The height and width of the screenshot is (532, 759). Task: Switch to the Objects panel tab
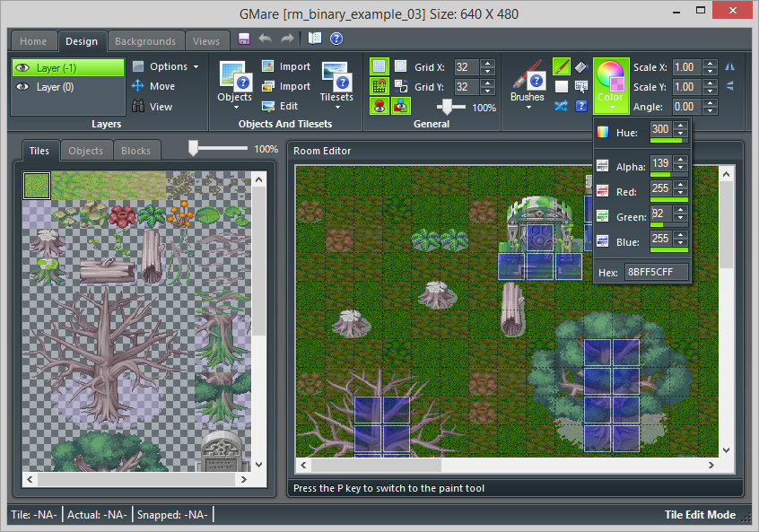pyautogui.click(x=85, y=151)
